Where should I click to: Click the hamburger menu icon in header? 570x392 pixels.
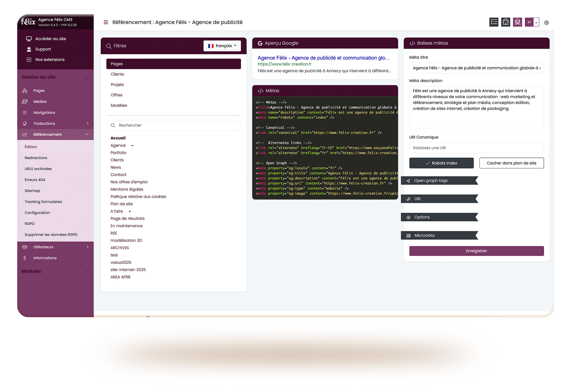(x=106, y=22)
